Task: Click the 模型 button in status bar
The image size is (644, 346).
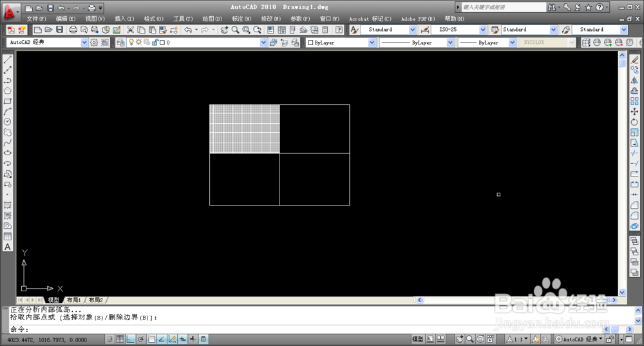Action: tap(417, 339)
